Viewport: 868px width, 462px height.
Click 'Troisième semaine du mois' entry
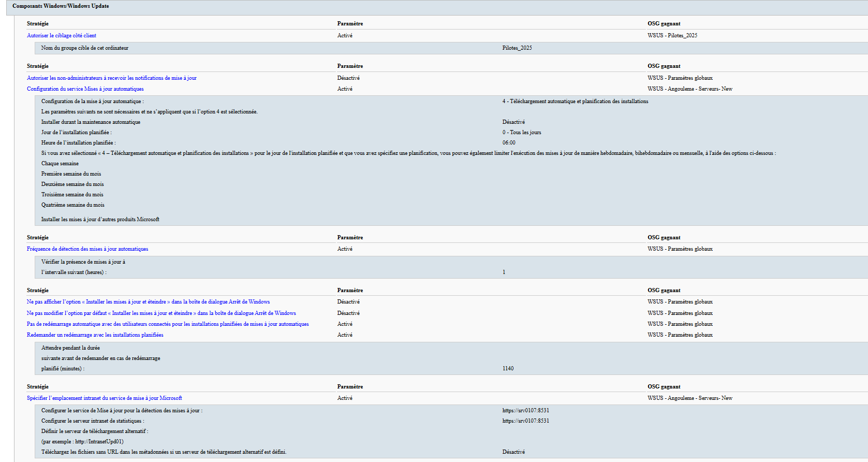point(72,195)
